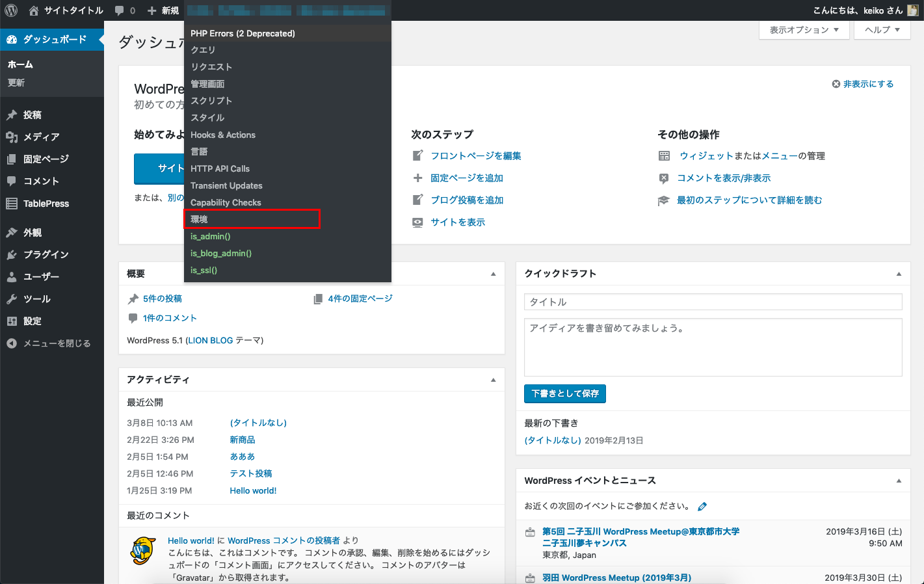
Task: Open 更新 submenu in sidebar
Action: coord(16,83)
